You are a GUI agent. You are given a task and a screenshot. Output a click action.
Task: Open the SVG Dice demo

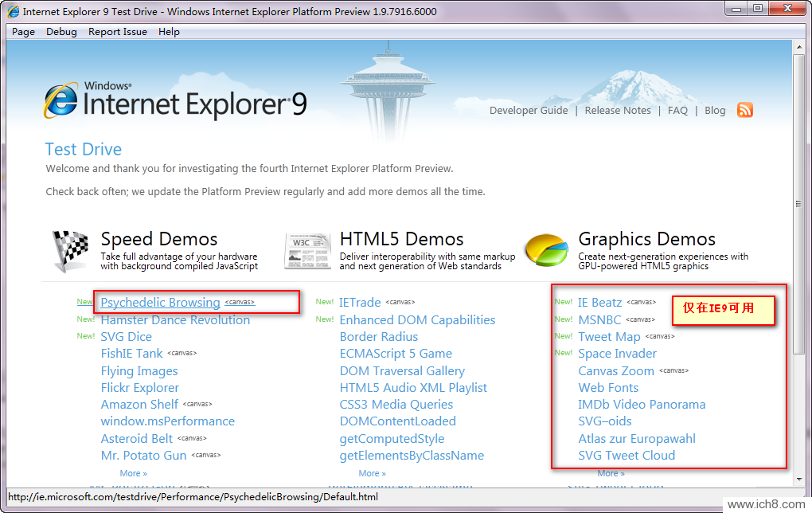(x=126, y=337)
